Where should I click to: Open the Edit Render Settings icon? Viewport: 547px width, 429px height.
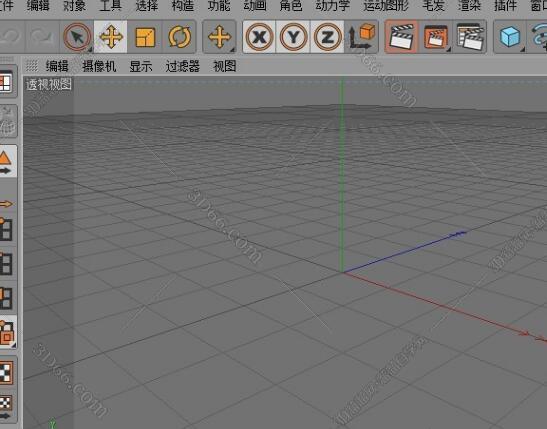(470, 37)
